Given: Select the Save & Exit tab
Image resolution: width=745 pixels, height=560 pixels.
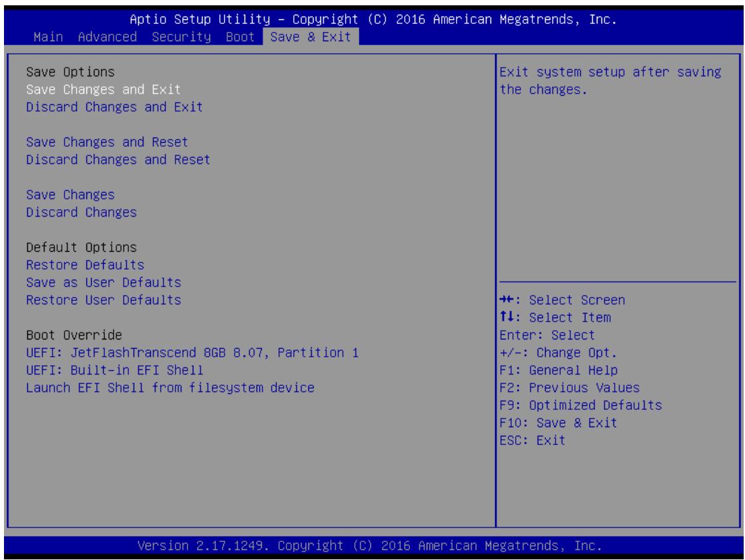Looking at the screenshot, I should tap(310, 37).
